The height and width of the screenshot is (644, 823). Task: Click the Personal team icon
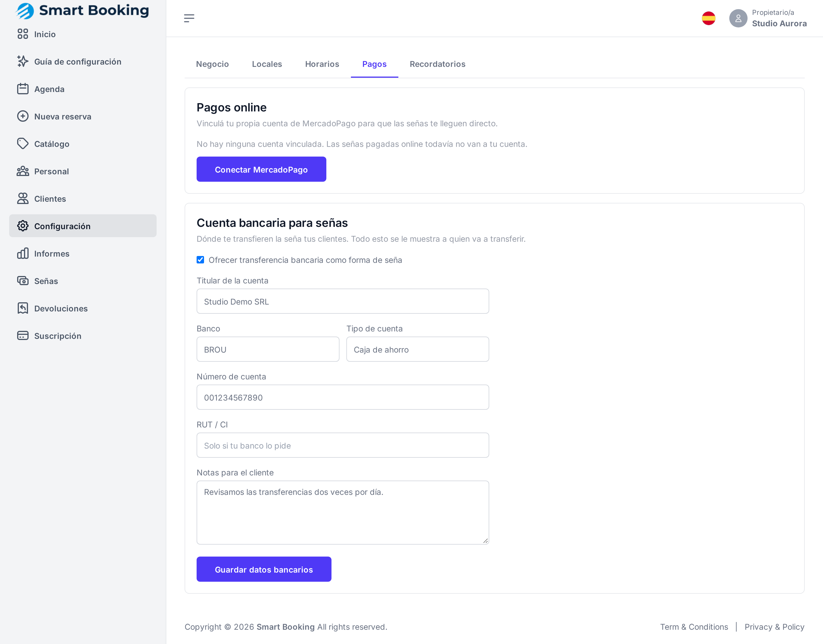click(x=23, y=171)
